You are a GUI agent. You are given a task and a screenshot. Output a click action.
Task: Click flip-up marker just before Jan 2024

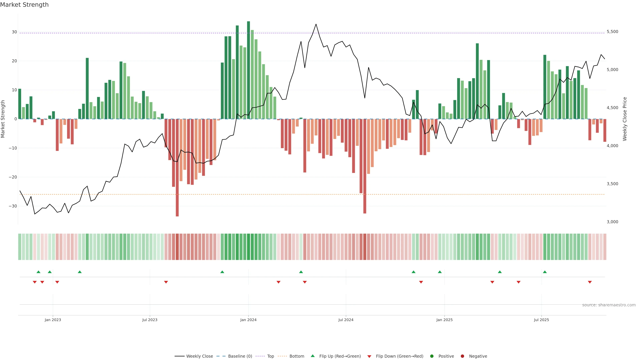pyautogui.click(x=222, y=272)
